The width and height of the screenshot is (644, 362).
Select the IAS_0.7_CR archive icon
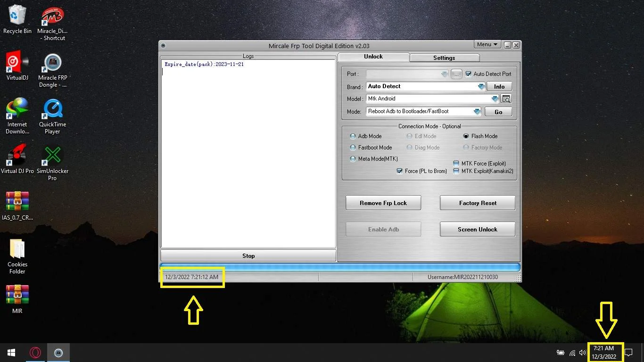[x=17, y=206]
